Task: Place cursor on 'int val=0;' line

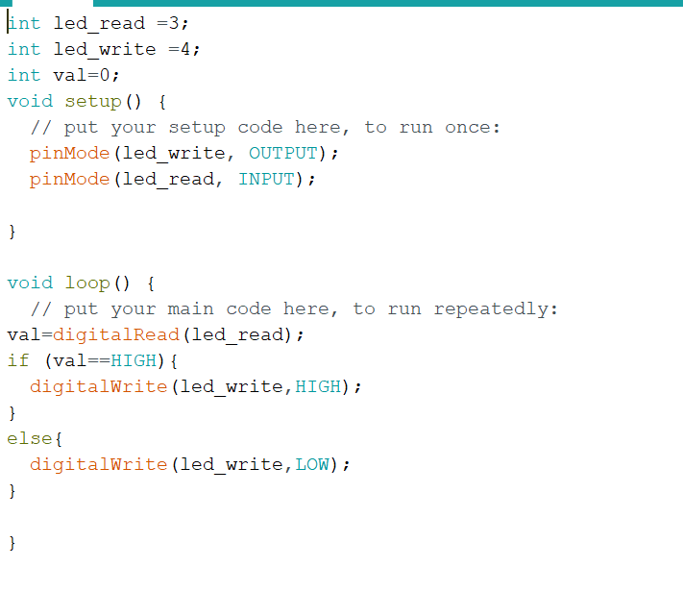Action: click(63, 75)
